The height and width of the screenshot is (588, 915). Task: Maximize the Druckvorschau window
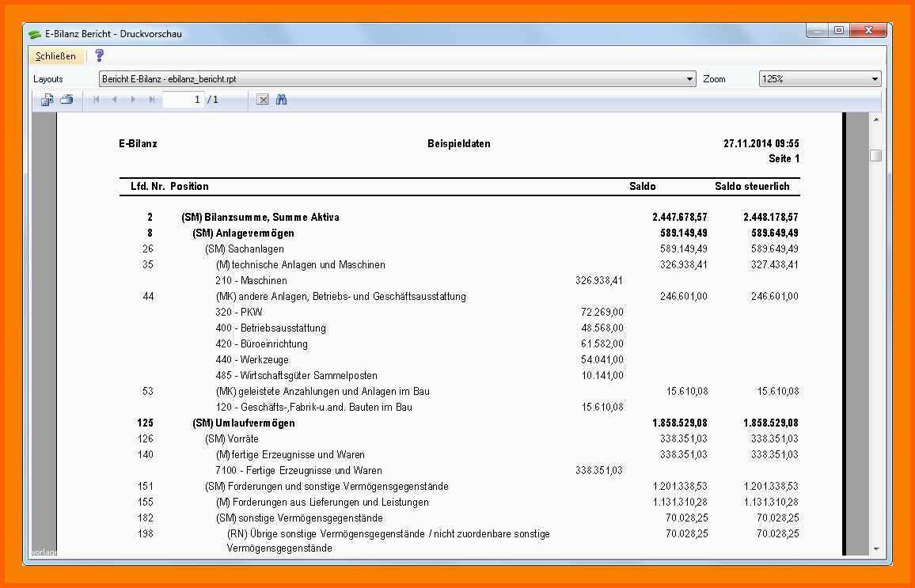click(x=838, y=31)
